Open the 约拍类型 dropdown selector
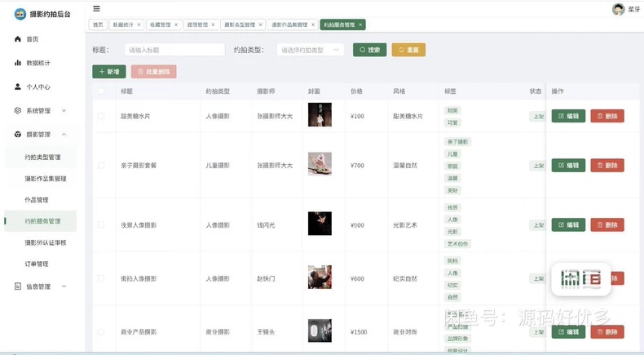This screenshot has height=355, width=644. pyautogui.click(x=311, y=50)
